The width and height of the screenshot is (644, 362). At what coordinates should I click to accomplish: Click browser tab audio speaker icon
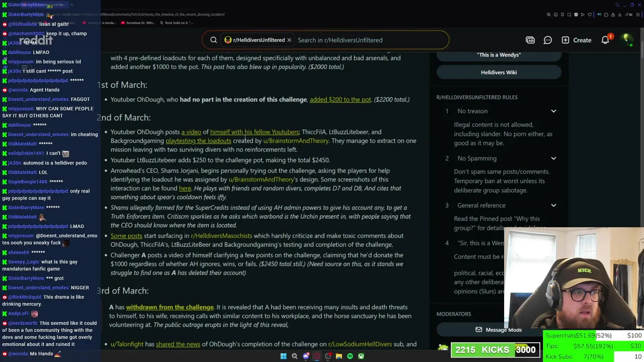[599, 15]
